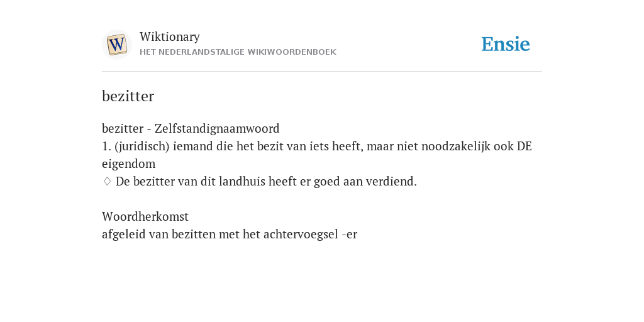Image resolution: width=644 pixels, height=322 pixels.
Task: Click the Wiktionary source title
Action: (x=170, y=36)
